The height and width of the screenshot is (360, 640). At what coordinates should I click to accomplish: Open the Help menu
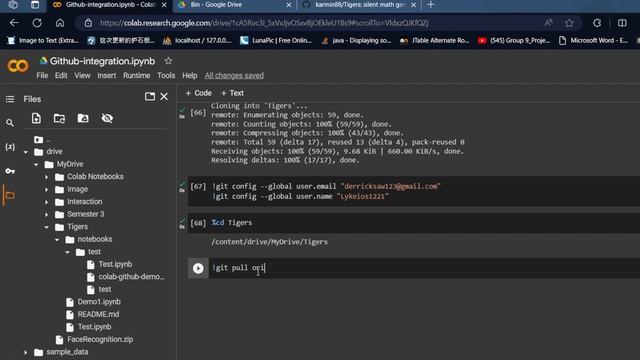[x=190, y=76]
